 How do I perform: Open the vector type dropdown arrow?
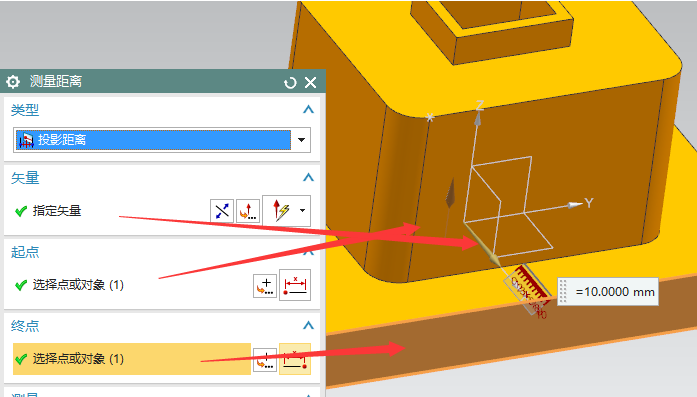303,210
